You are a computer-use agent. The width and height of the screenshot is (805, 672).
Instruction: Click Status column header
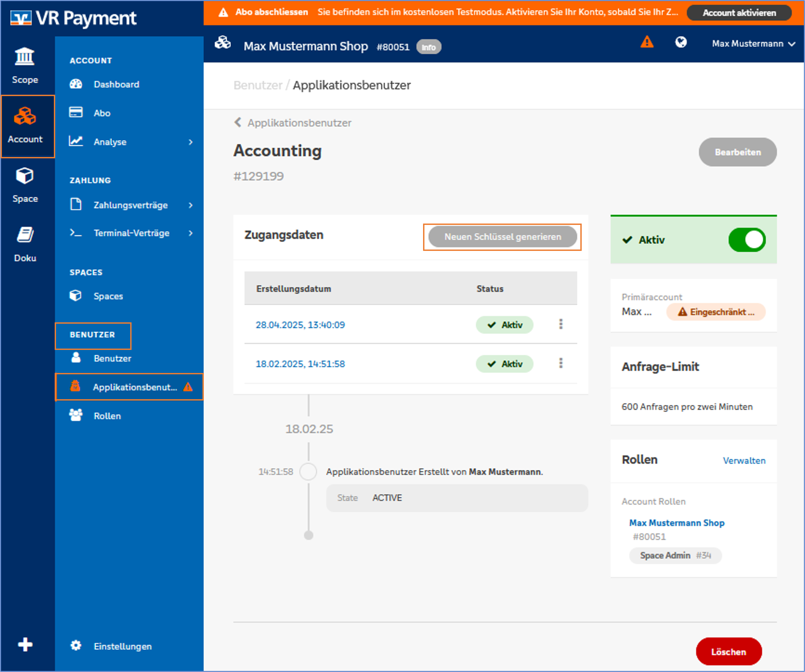pos(489,289)
